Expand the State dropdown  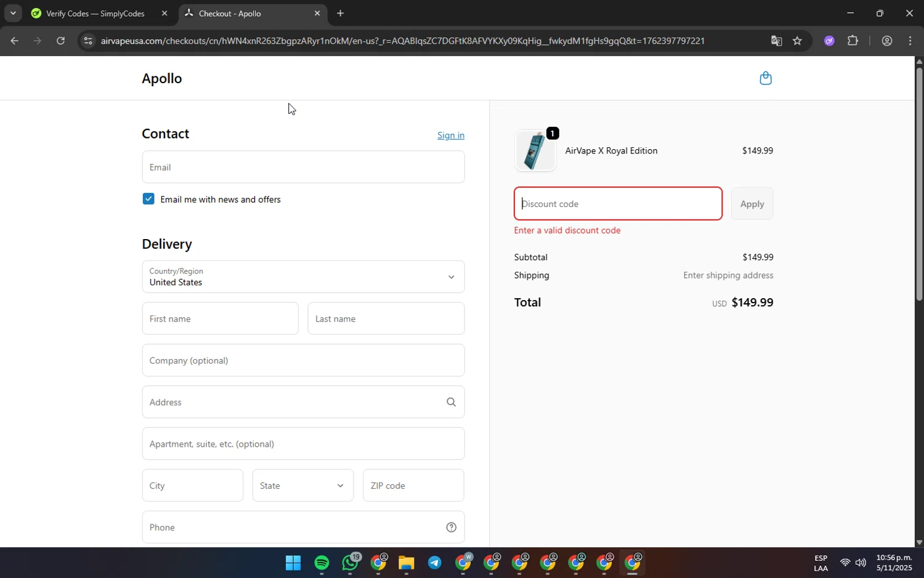click(x=303, y=486)
